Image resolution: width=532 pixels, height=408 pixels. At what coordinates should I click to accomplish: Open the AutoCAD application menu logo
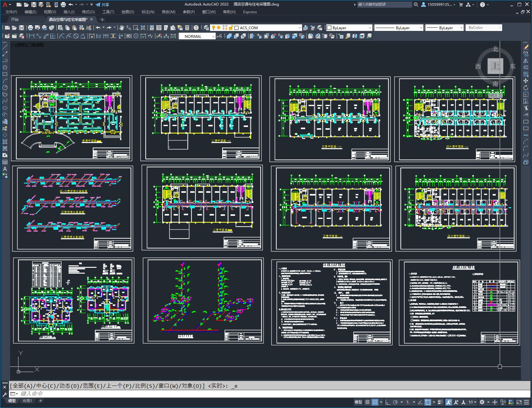[x=5, y=5]
